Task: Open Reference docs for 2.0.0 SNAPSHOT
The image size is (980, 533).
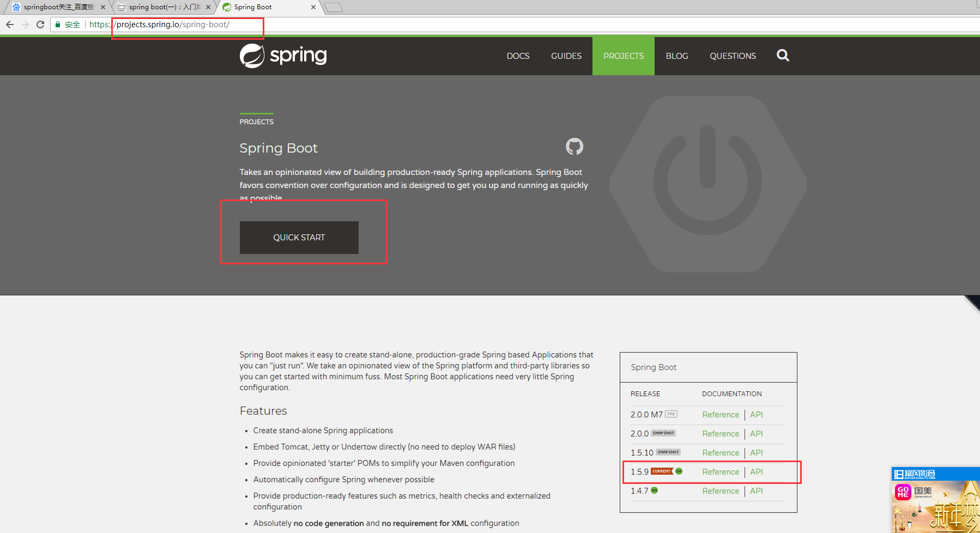Action: click(721, 434)
